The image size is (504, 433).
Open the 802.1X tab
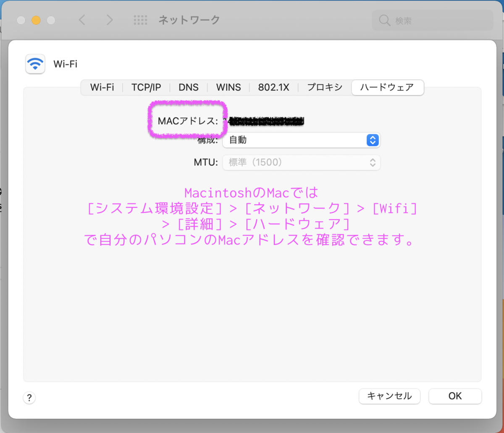pyautogui.click(x=274, y=87)
